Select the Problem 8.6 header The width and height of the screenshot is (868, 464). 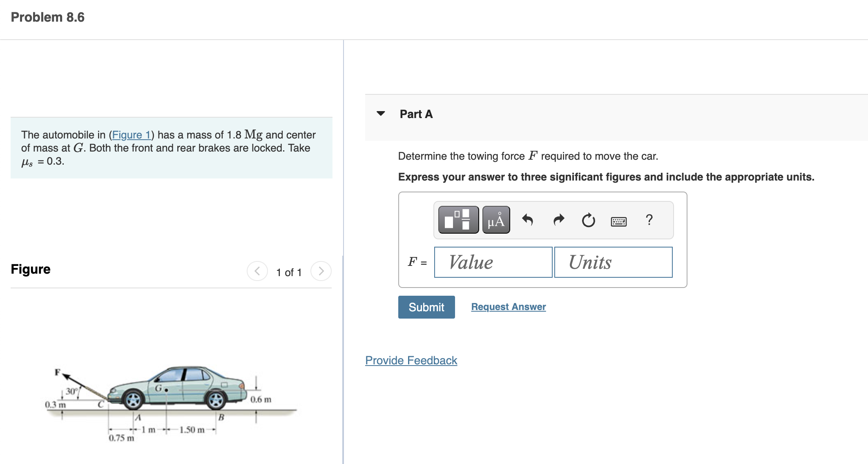click(x=47, y=17)
